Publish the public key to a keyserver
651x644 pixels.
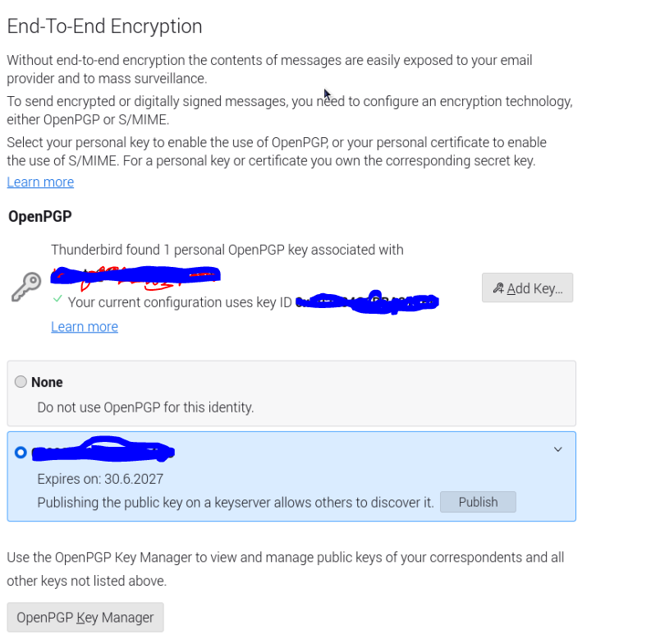[478, 502]
